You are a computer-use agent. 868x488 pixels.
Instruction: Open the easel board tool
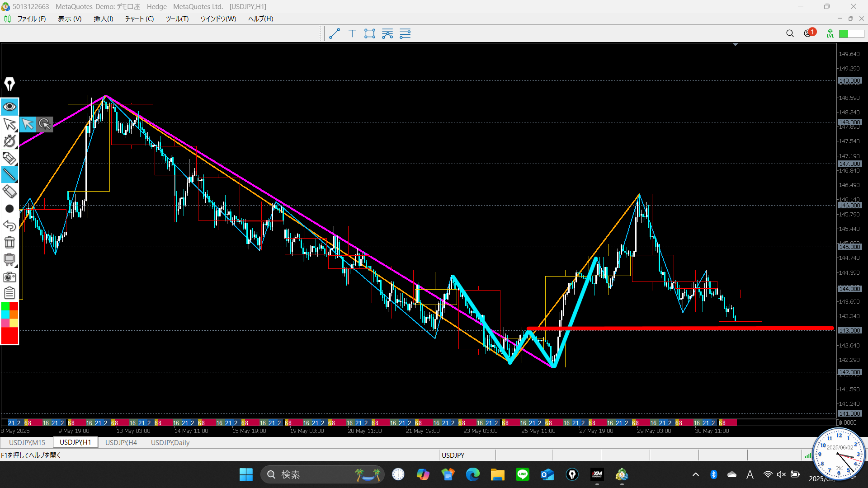(x=9, y=260)
